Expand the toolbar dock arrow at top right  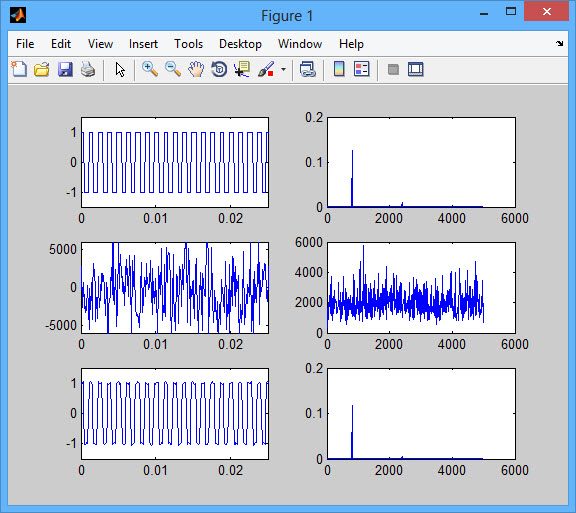[x=559, y=43]
